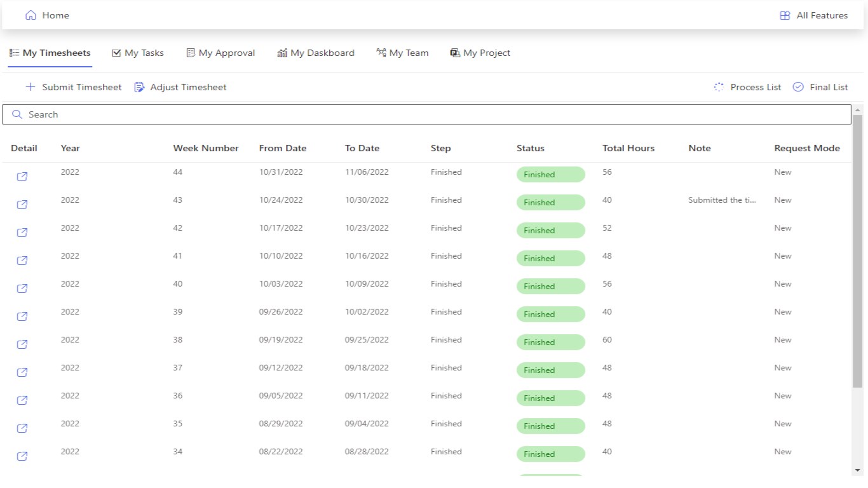Open the All Features grid icon

click(785, 15)
